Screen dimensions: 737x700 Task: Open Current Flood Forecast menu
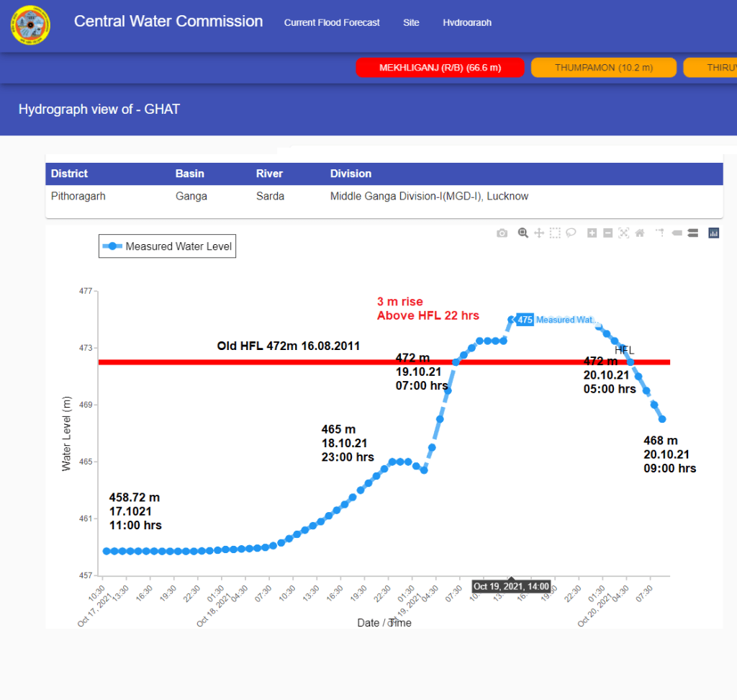coord(332,23)
